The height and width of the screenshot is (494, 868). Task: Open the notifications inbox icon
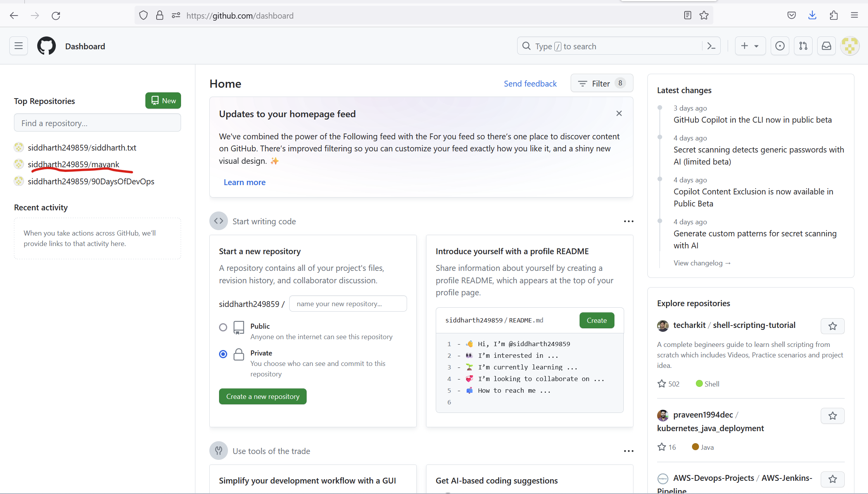pos(827,46)
